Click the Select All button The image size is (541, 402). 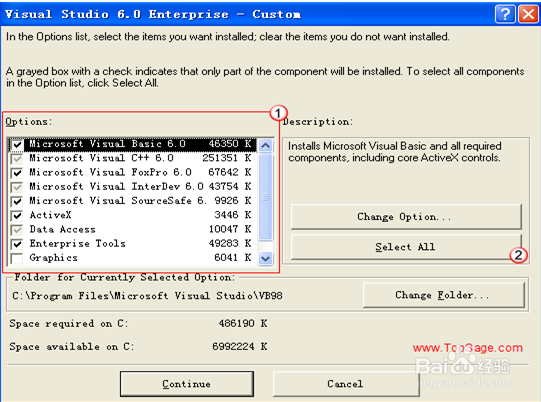coord(406,247)
